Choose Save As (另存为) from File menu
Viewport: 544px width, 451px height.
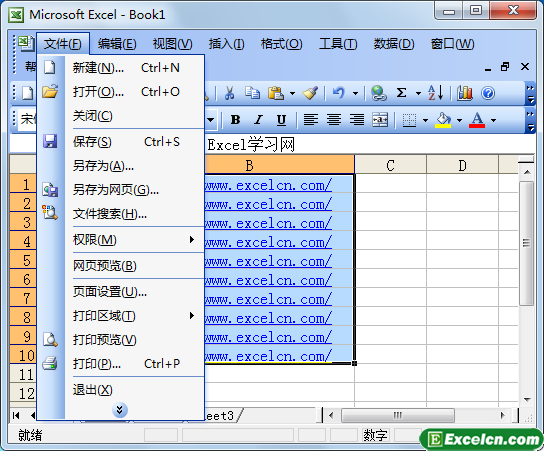coord(134,165)
